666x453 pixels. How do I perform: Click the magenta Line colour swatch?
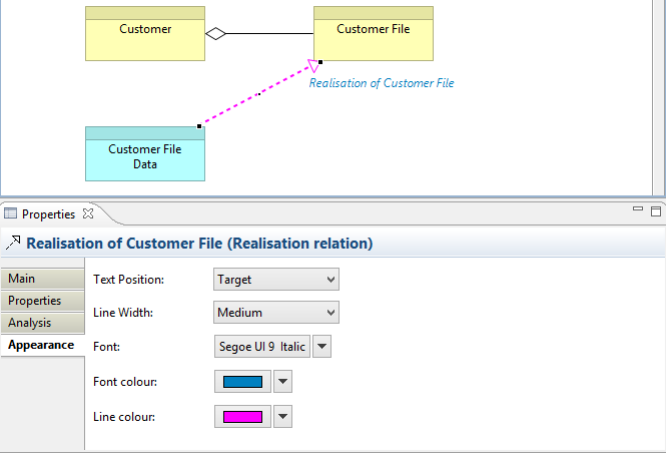[x=243, y=416]
